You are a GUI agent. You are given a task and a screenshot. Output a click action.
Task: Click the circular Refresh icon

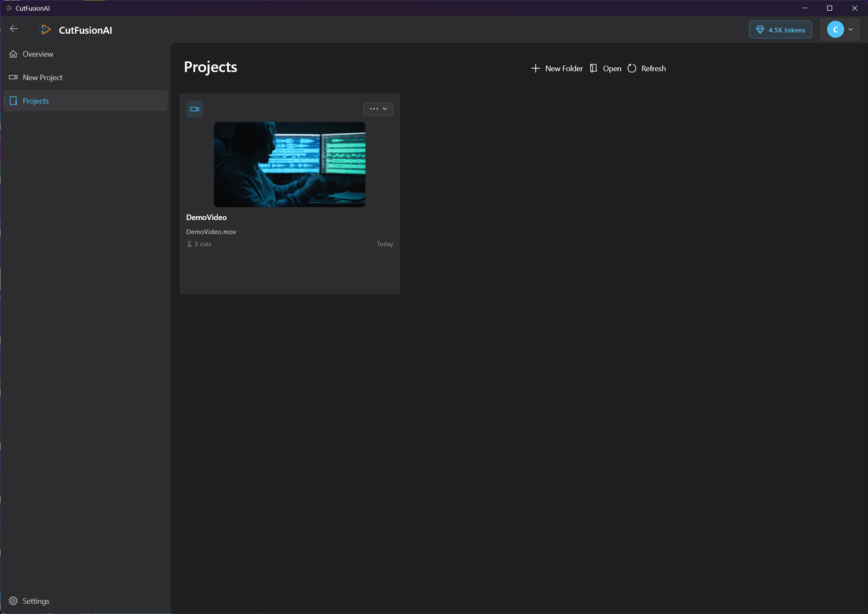[x=632, y=68]
